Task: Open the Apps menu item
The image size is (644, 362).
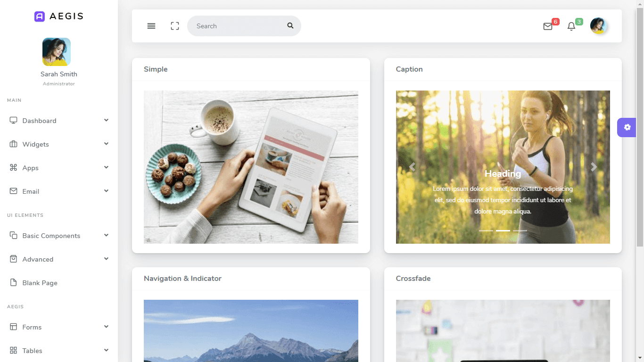Action: (59, 168)
